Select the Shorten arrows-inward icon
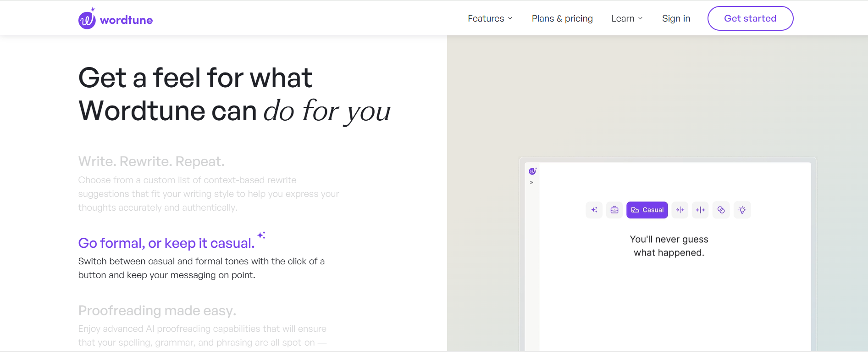Viewport: 868px width, 352px height. coord(680,210)
